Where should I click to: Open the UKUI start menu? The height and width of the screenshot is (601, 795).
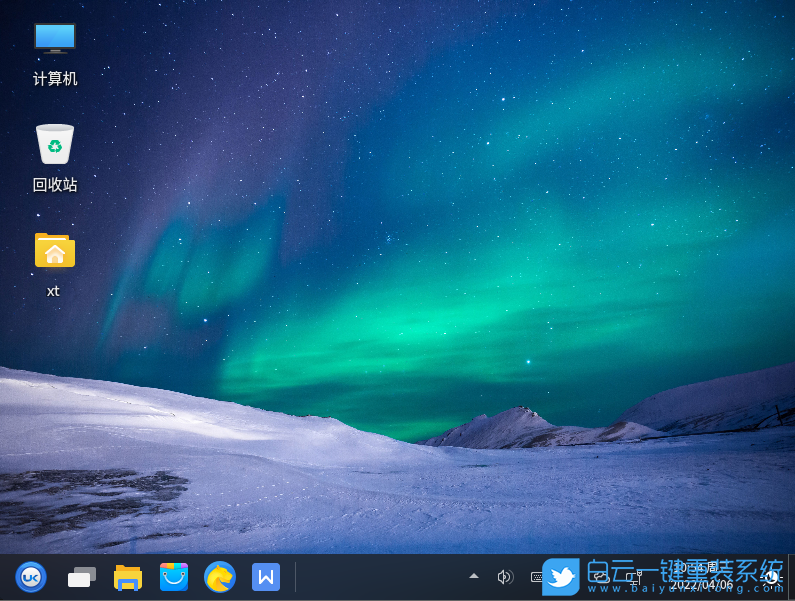(31, 577)
